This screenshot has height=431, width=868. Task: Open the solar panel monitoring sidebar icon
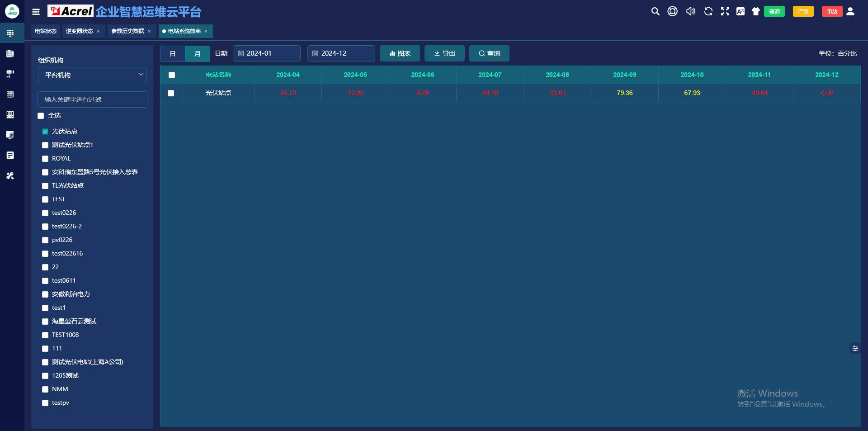click(10, 33)
